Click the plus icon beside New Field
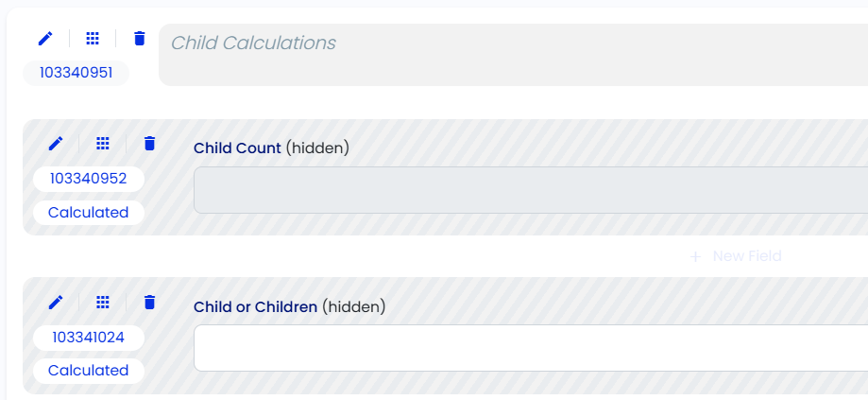 [x=696, y=256]
